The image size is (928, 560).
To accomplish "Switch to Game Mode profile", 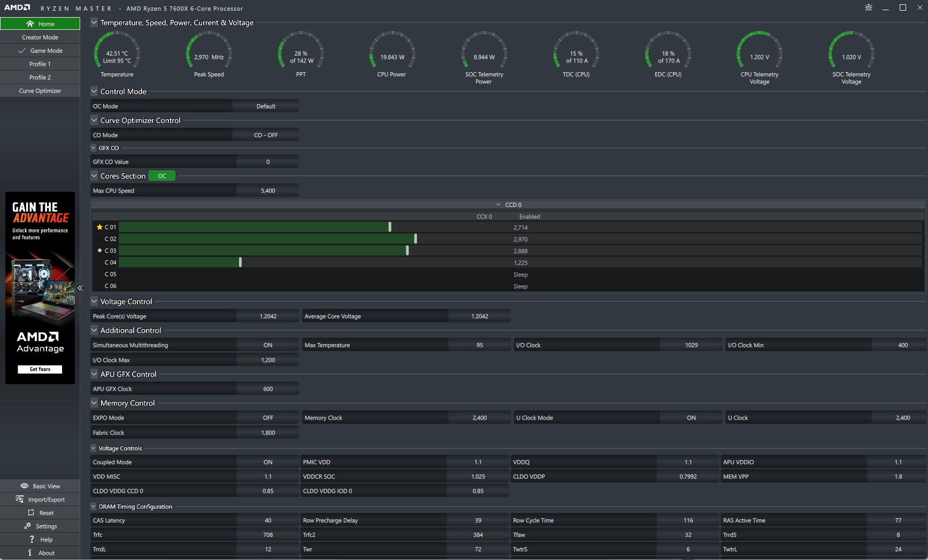I will tap(40, 51).
